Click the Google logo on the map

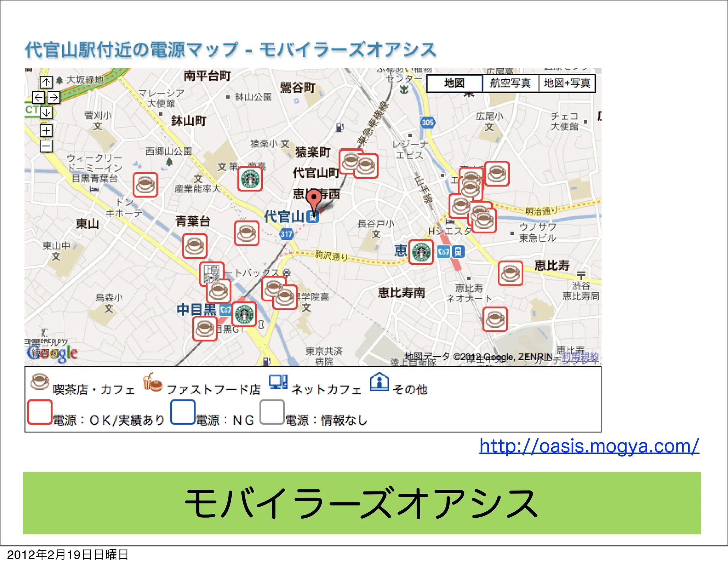(x=52, y=353)
